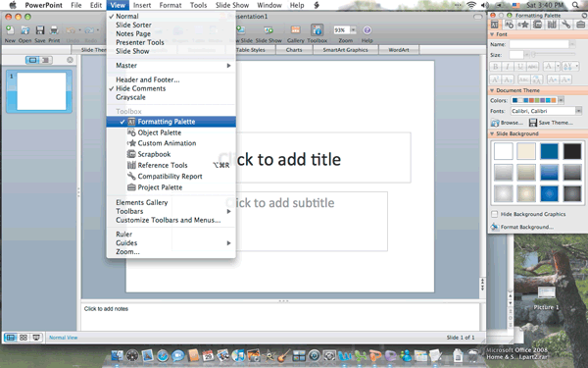Open the SmartArt Graphics tab
This screenshot has width=588, height=368.
(345, 50)
